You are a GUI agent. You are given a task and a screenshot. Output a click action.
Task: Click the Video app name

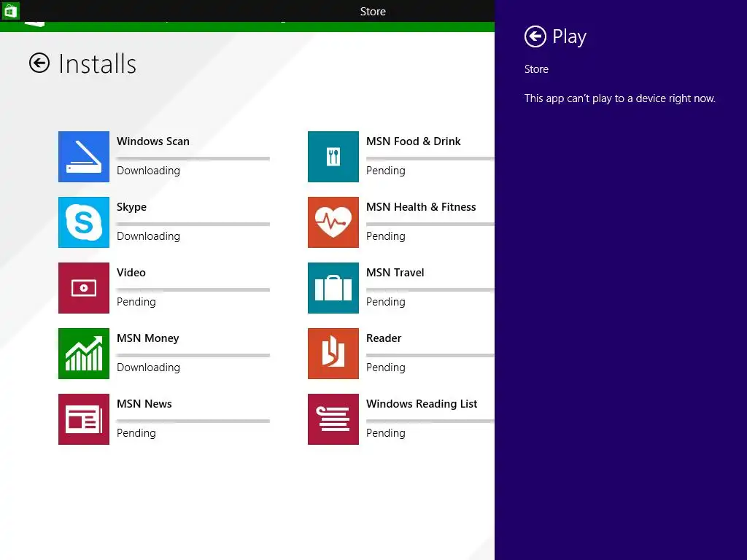[131, 273]
